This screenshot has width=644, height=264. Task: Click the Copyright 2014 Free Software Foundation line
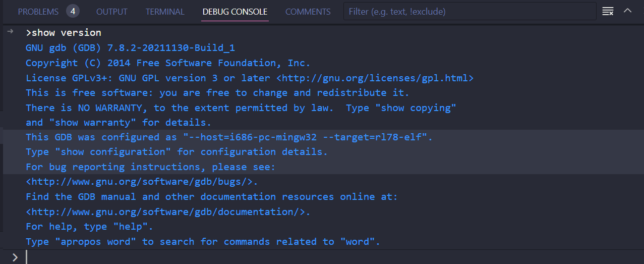pos(168,63)
